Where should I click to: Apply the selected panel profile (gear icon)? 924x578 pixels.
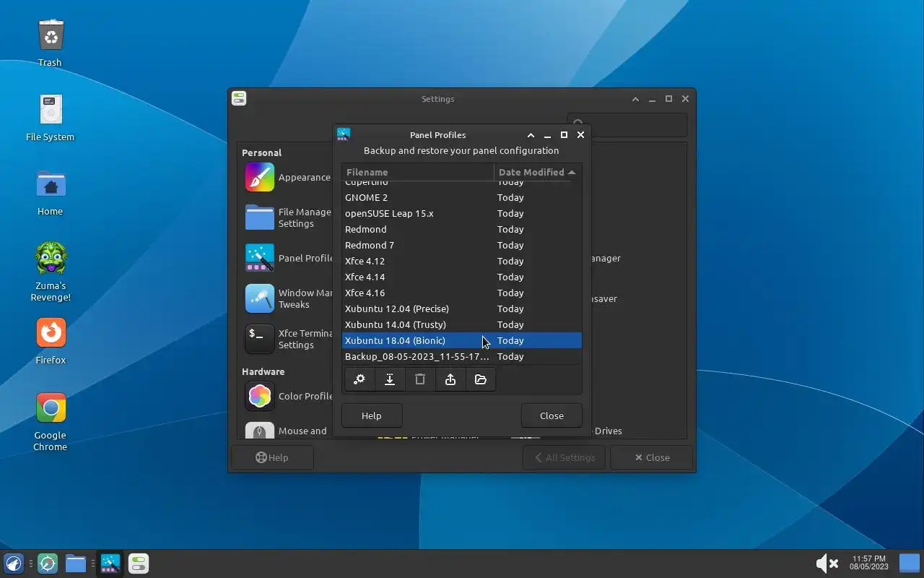(359, 379)
